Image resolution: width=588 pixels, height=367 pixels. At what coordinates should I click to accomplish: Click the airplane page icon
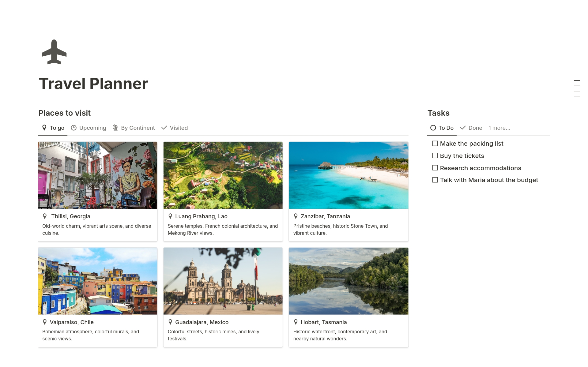click(54, 52)
